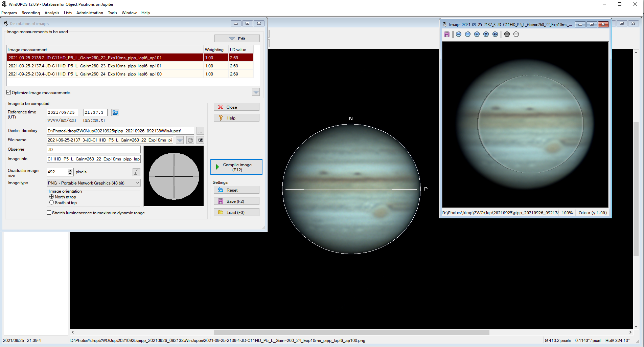Expand the Edit dropdown button
Viewport: 644px width, 347px height.
[x=237, y=39]
